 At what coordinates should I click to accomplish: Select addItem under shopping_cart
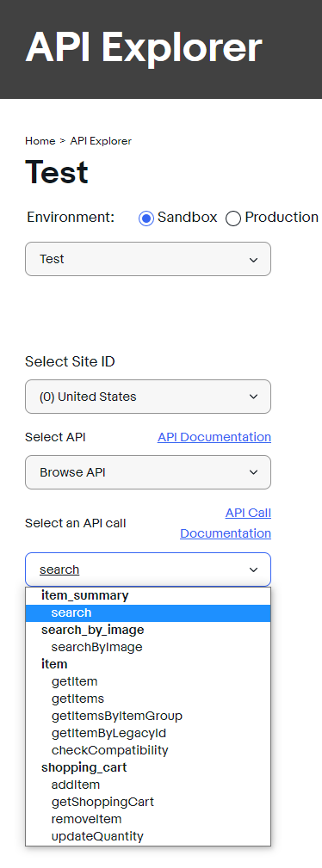148,785
